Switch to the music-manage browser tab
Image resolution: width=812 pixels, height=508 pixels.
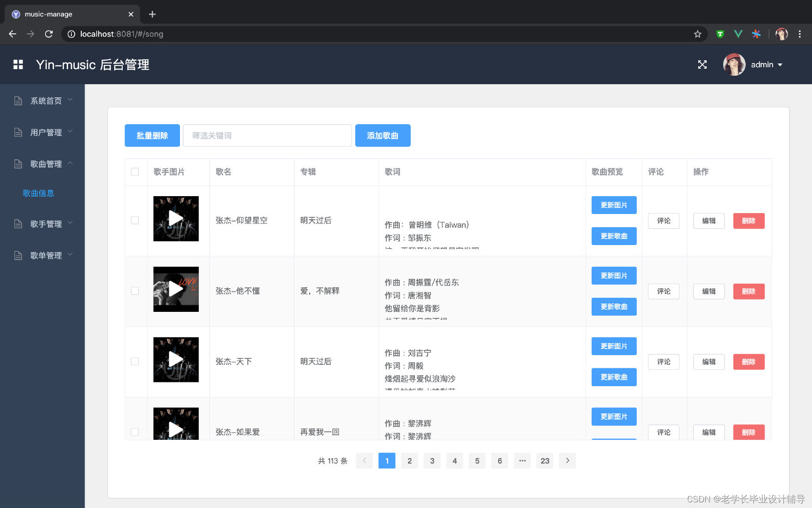pyautogui.click(x=70, y=14)
